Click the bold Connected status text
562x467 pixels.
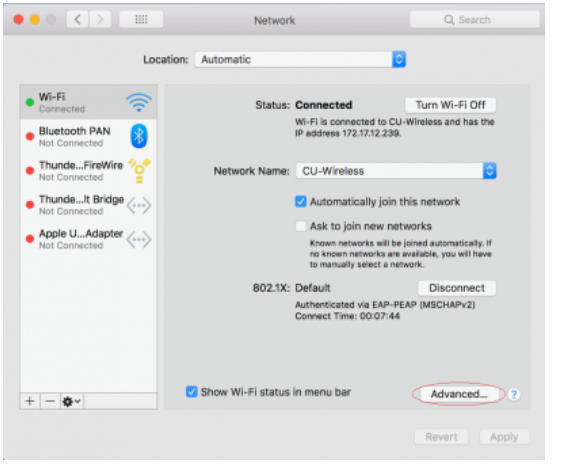[x=324, y=105]
